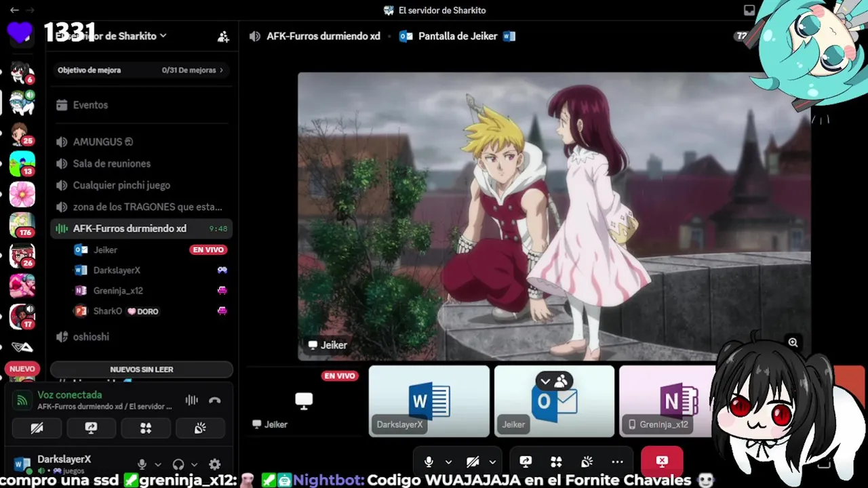Click the connection signal icon next to Voz conectada
Image resolution: width=868 pixels, height=488 pixels.
(x=22, y=401)
